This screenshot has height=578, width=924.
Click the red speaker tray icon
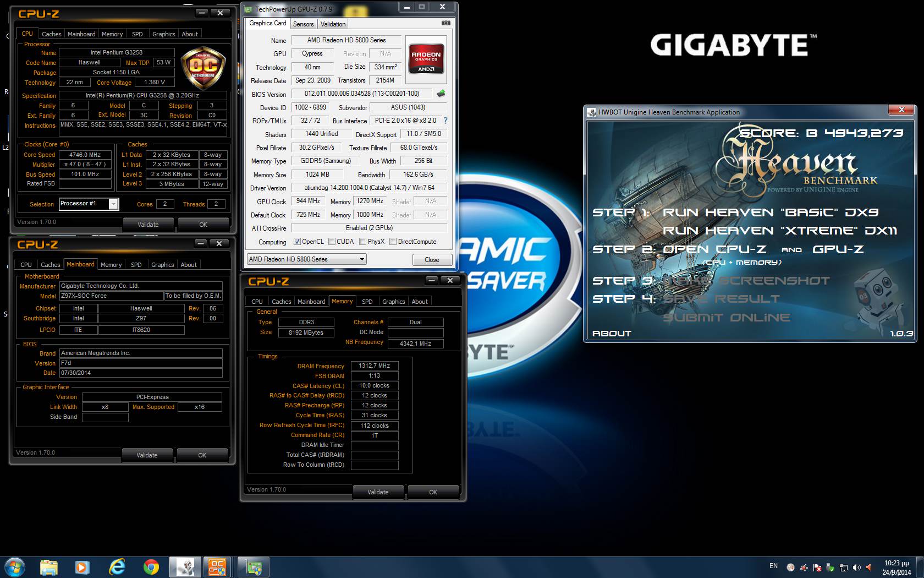869,567
